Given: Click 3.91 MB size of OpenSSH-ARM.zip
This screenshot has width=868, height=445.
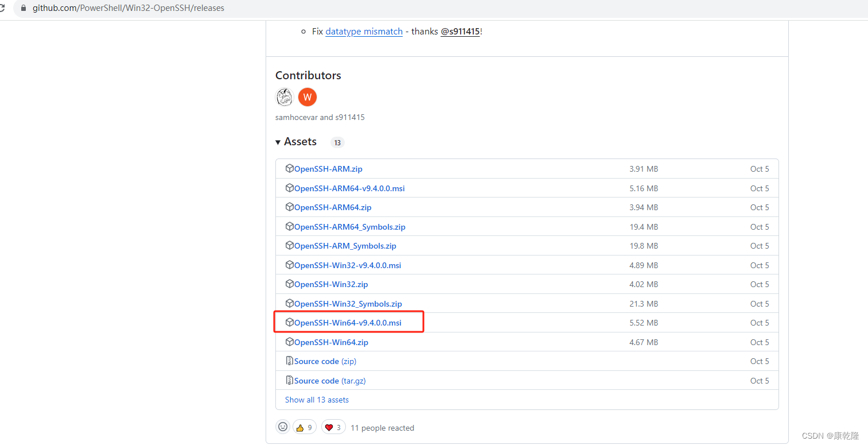Looking at the screenshot, I should 644,169.
